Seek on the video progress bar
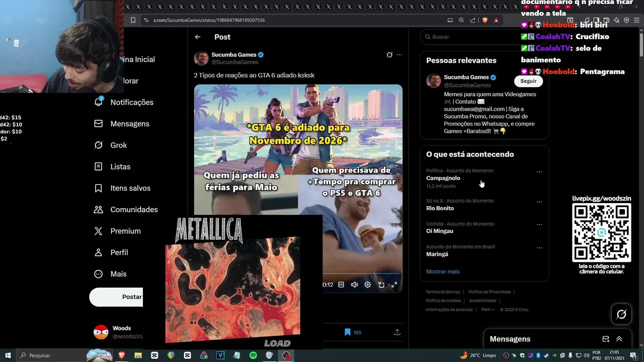Screen dimensions: 644x362 click(362, 274)
